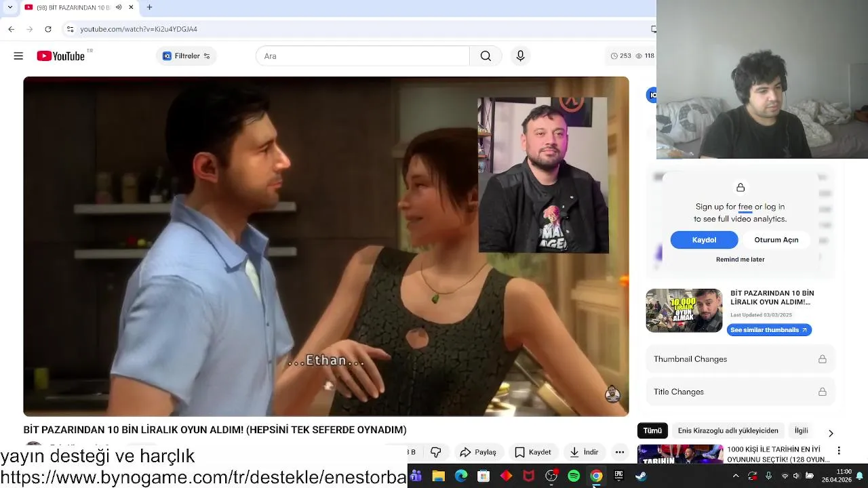
Task: Select the youtube.com URL in address bar
Action: [138, 29]
